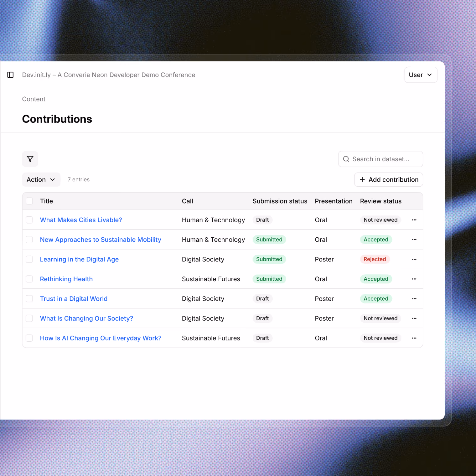Click Sustainable Futures in Rethinking Health row

[x=211, y=279]
